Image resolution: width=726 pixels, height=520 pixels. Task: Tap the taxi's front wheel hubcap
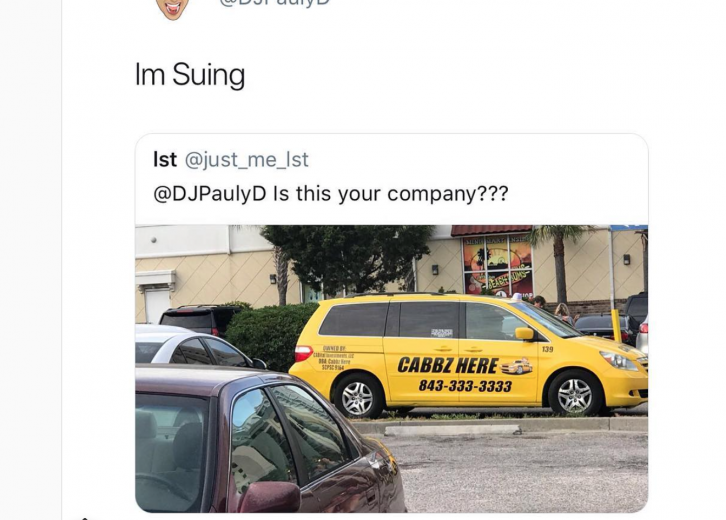[x=574, y=395]
